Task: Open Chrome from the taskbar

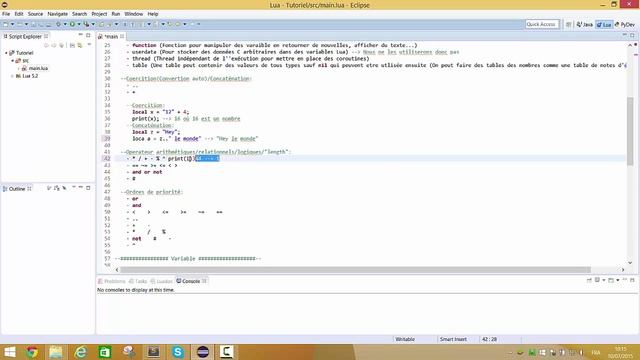Action: [x=33, y=352]
